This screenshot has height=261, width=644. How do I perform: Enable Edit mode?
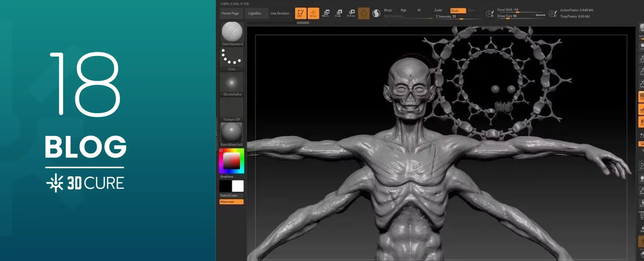(301, 14)
